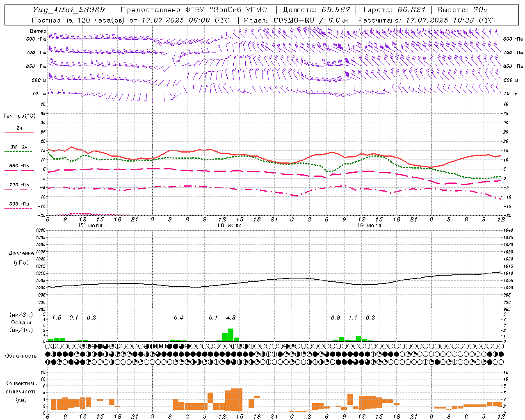Click the 1.1 precipitation total

pos(353,317)
